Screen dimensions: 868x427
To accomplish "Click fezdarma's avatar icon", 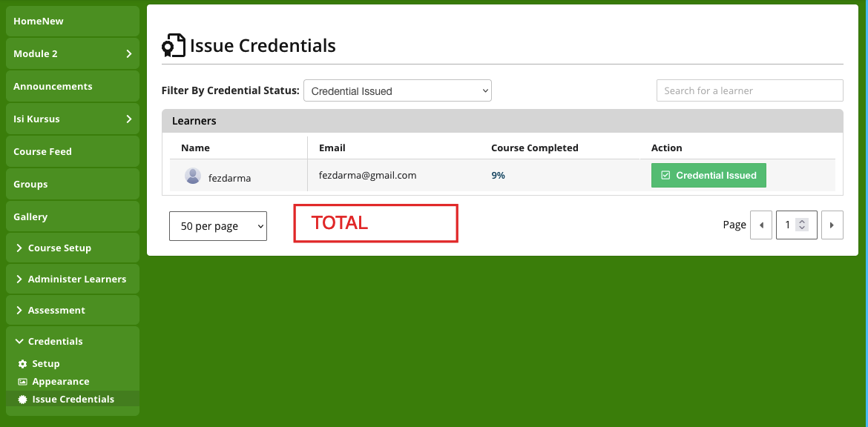I will (x=193, y=176).
